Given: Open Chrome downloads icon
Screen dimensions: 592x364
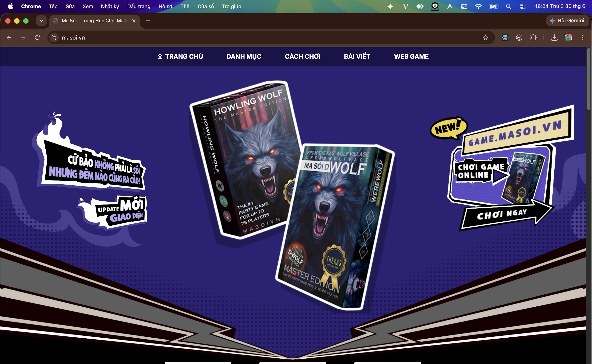Looking at the screenshot, I should pyautogui.click(x=554, y=38).
